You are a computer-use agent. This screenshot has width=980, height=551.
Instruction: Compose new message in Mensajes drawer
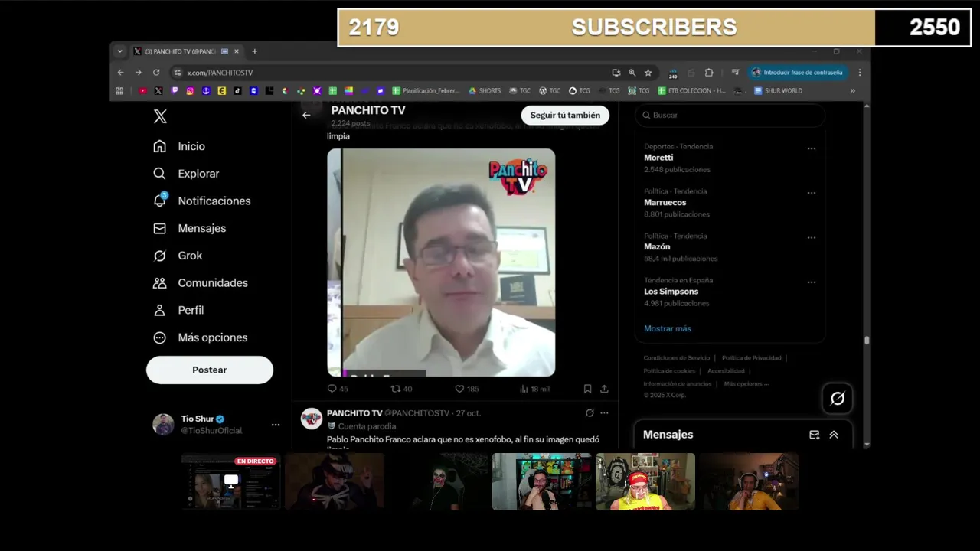(815, 435)
